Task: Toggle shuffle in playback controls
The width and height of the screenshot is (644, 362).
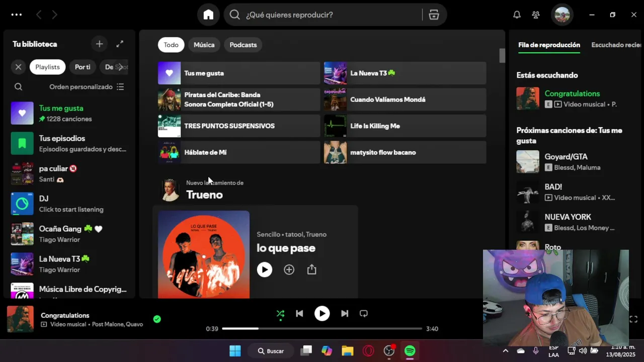Action: click(x=280, y=314)
